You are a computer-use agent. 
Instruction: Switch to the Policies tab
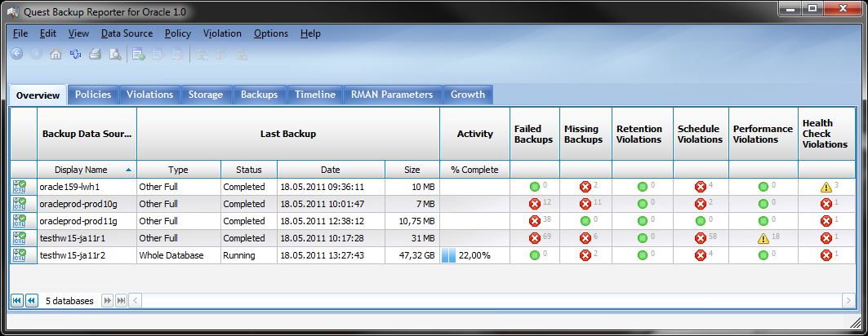93,95
